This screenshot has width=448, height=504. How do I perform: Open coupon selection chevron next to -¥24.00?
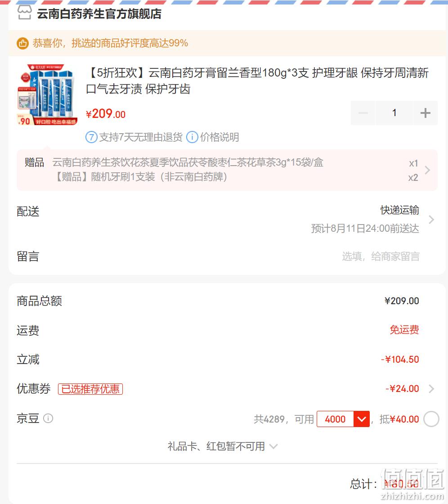(431, 389)
